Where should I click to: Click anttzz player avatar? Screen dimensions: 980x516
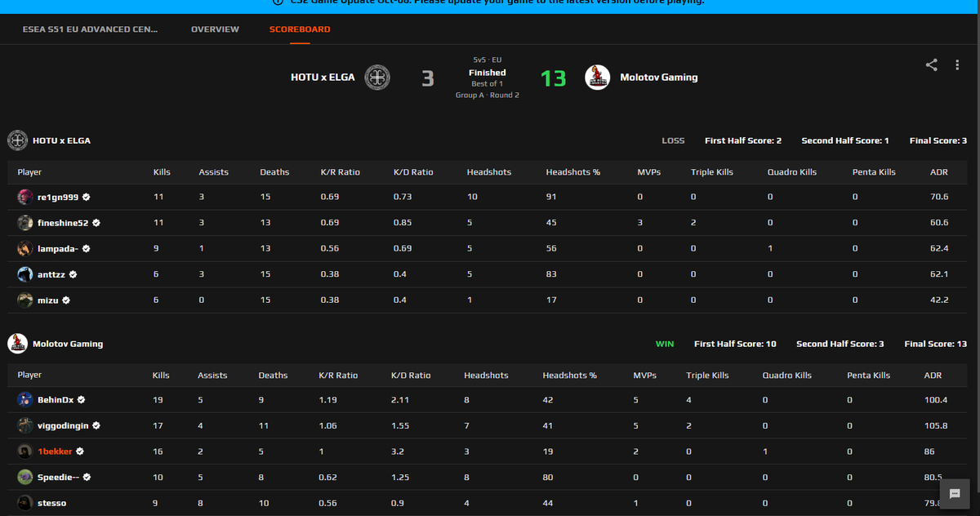click(x=25, y=275)
